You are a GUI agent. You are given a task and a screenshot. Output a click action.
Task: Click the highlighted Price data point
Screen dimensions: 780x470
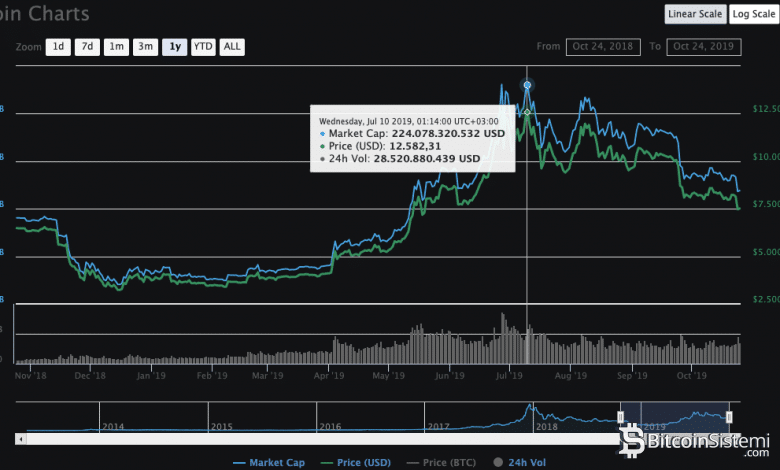(527, 112)
